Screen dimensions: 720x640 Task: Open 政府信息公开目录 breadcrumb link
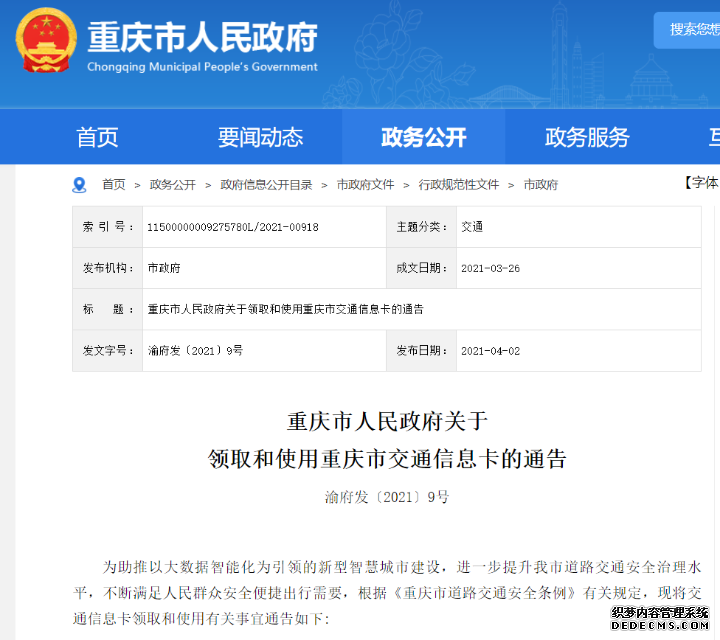266,185
